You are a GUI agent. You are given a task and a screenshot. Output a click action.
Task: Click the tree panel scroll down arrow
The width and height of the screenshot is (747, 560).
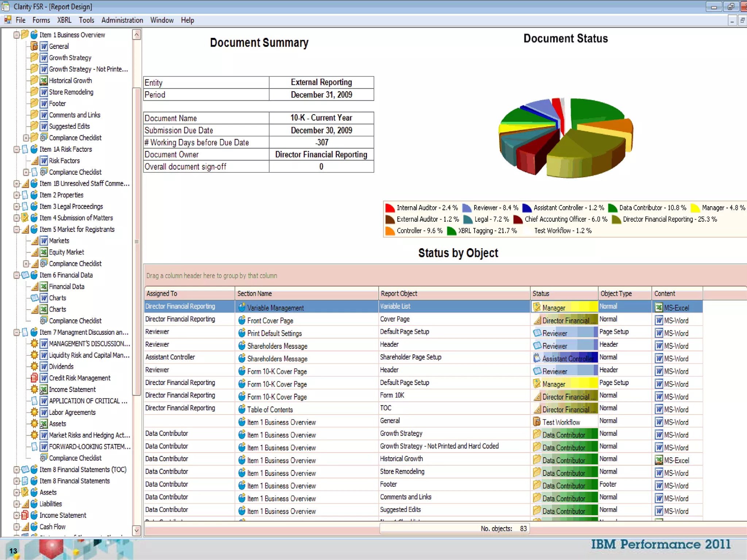[137, 530]
